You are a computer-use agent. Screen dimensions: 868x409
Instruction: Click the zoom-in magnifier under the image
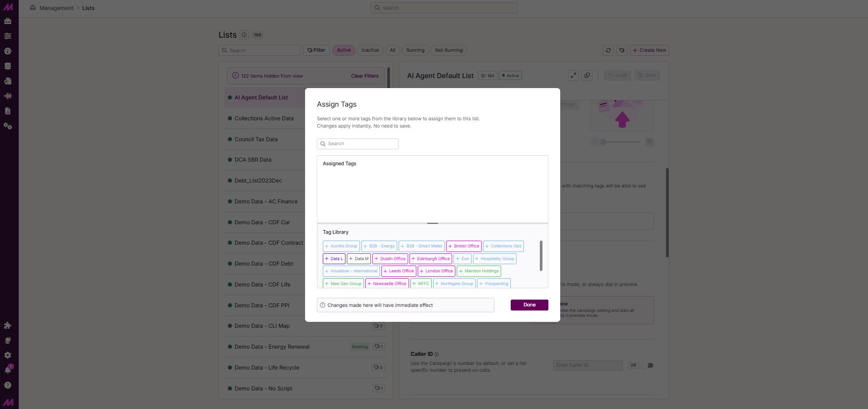point(650,142)
